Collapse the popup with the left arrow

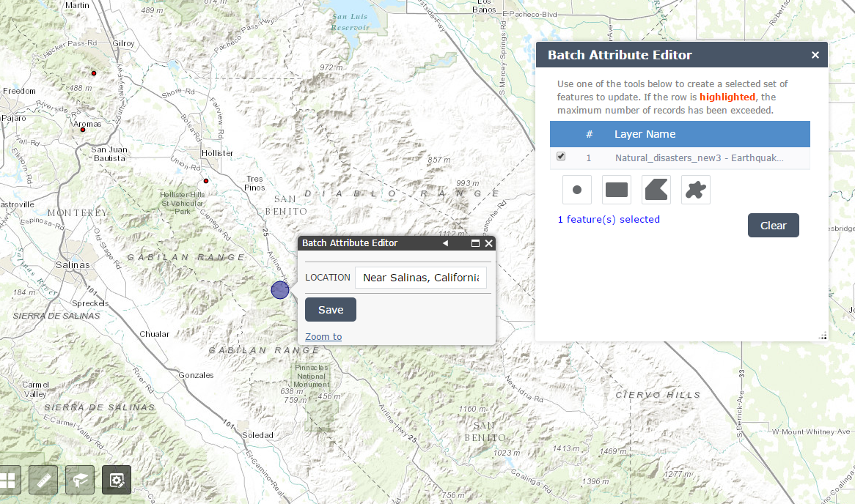coord(445,242)
